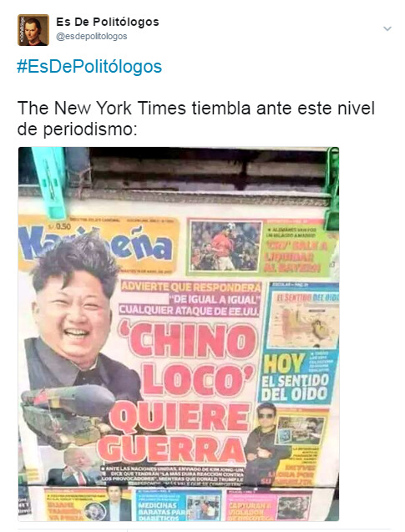This screenshot has width=405, height=532.
Task: Expand the tweet options chevron menu
Action: pyautogui.click(x=387, y=28)
